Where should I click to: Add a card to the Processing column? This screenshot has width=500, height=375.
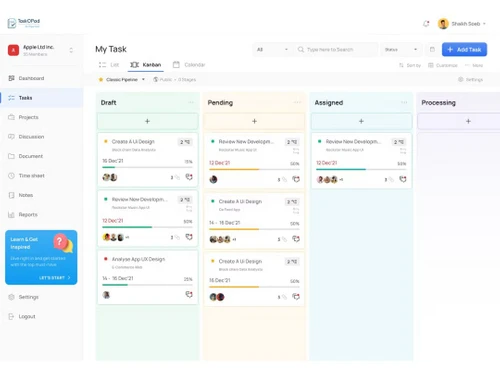(x=459, y=121)
